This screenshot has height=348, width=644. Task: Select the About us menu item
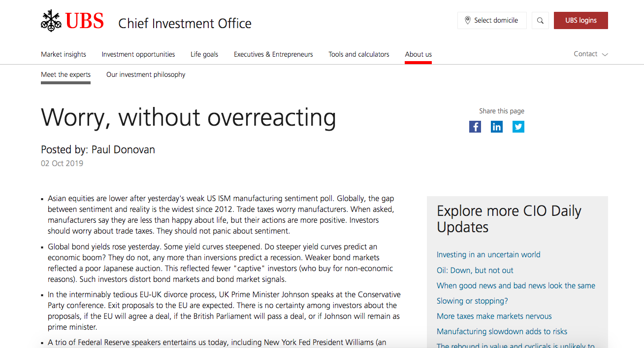point(419,54)
